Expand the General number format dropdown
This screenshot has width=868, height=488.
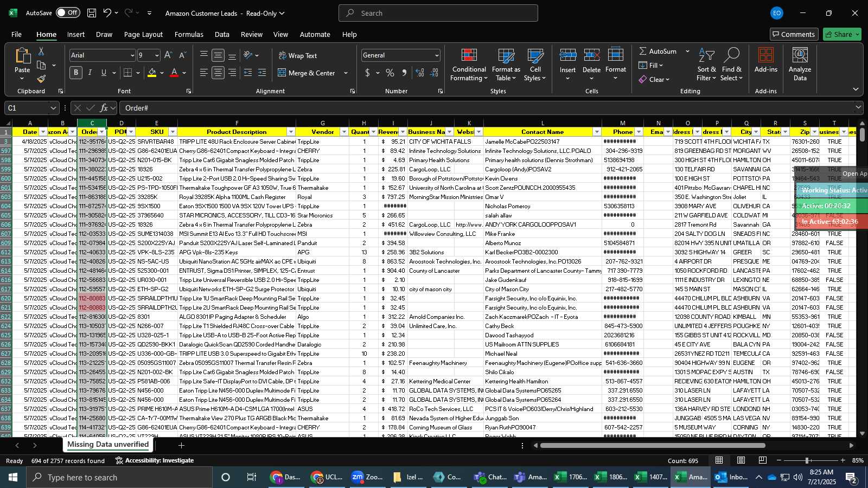(436, 55)
